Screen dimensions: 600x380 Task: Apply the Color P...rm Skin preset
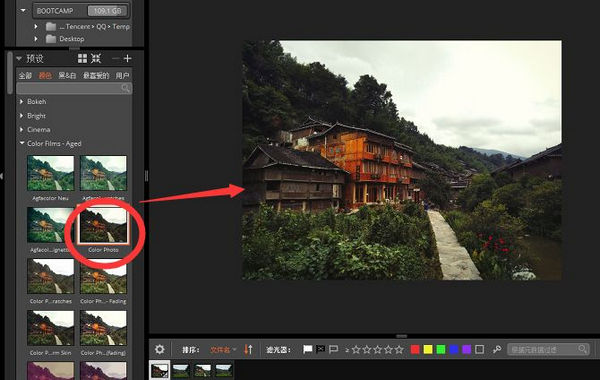(51, 328)
